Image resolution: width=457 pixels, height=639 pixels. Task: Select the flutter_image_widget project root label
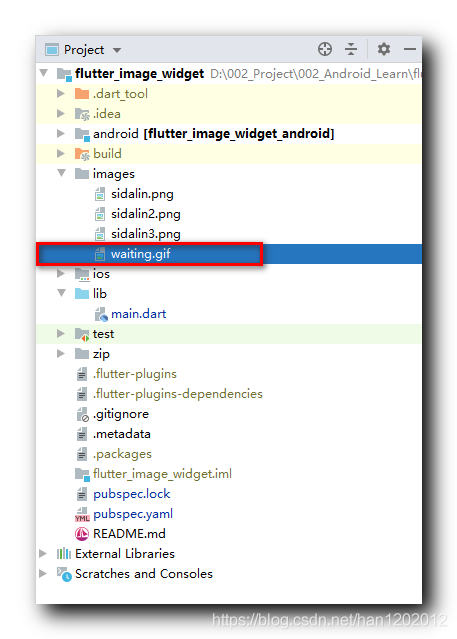[139, 74]
